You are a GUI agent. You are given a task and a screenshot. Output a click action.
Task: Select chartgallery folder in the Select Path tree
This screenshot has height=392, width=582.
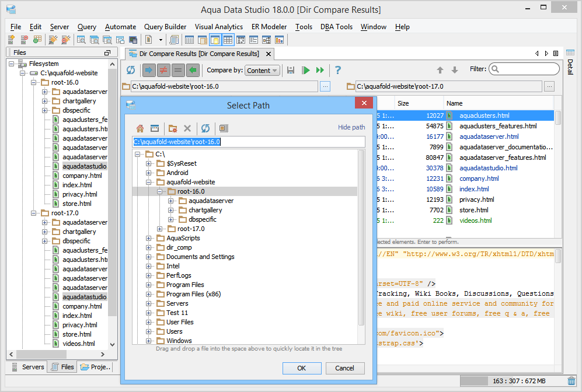[x=205, y=210]
